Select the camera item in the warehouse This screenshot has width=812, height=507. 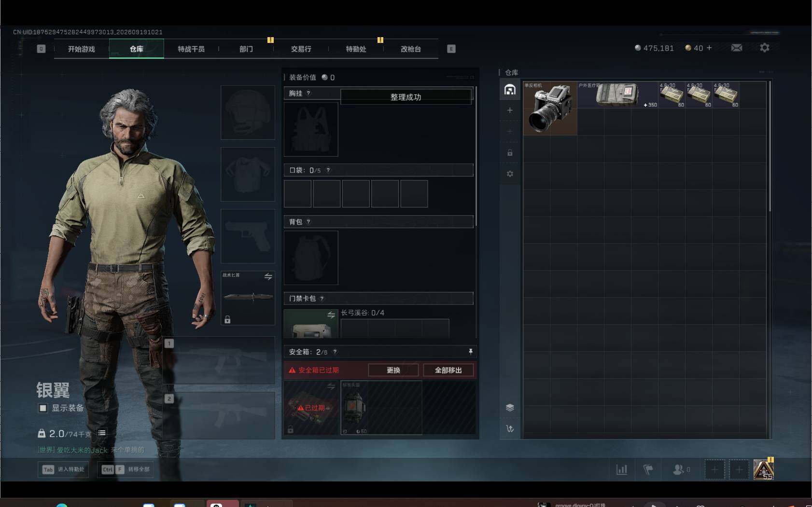(x=550, y=109)
